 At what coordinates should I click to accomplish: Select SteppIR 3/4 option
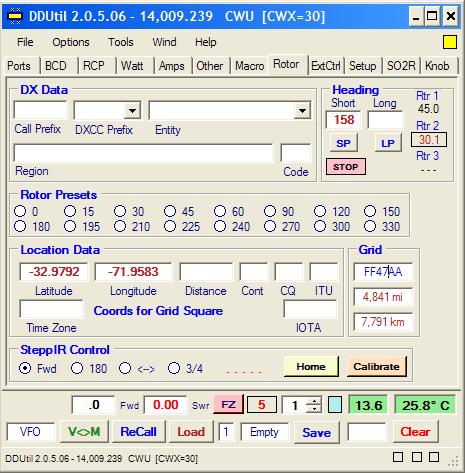[174, 368]
